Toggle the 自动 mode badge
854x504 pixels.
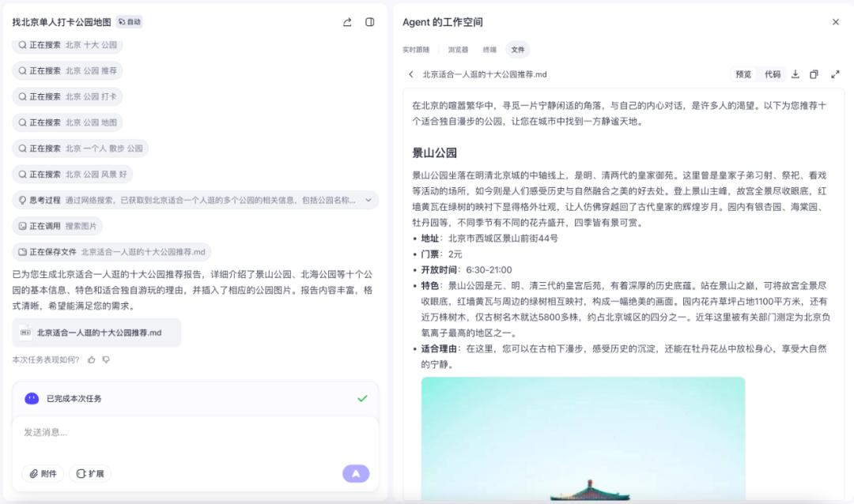[x=130, y=22]
